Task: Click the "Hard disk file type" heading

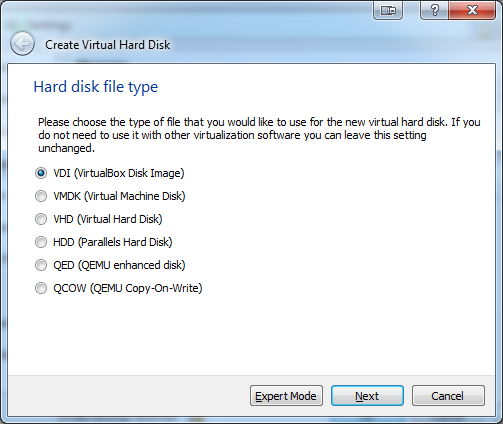Action: pyautogui.click(x=96, y=87)
